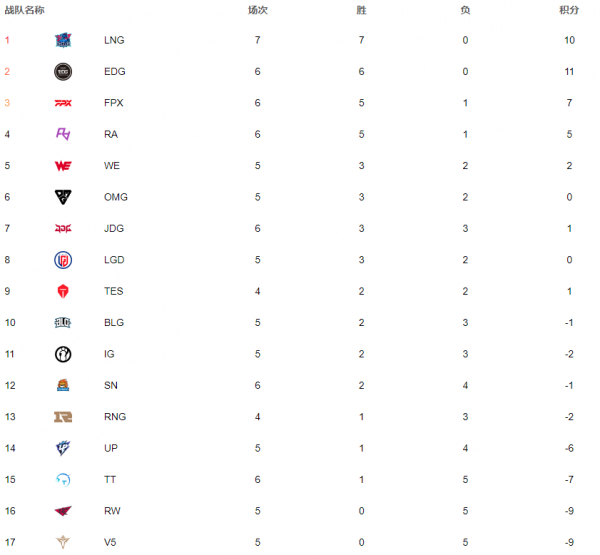Click the 战队名称 column header

(24, 10)
